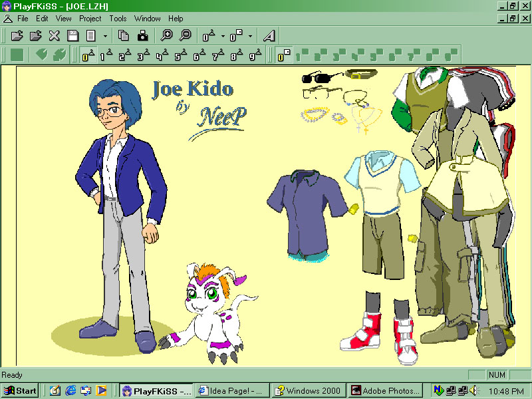Switch to outfit set 2
Viewport: 532px width, 399px height.
point(125,55)
